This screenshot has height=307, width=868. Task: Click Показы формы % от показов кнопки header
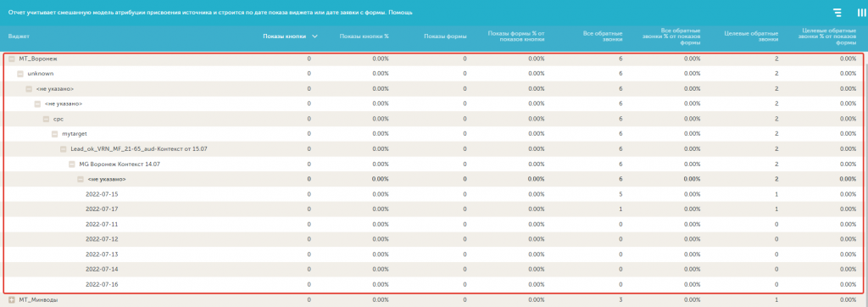click(x=516, y=36)
